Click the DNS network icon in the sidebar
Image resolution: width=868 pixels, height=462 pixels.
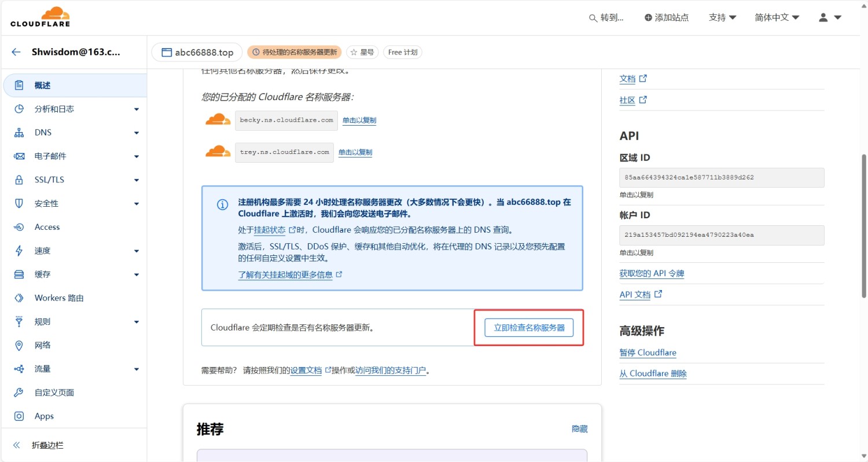[x=19, y=133]
